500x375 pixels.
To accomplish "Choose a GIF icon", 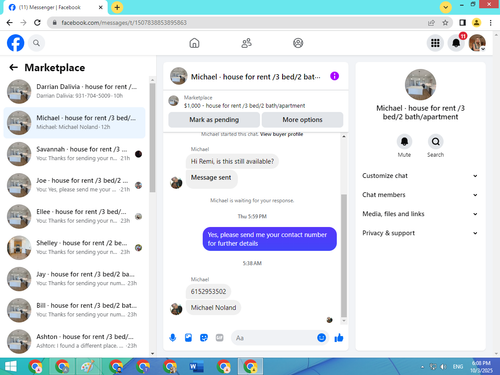I will (219, 338).
